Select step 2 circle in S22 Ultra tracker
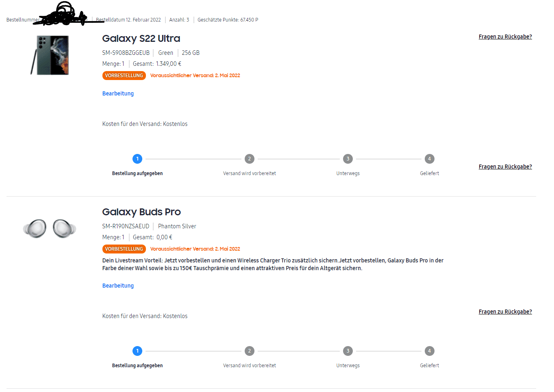The width and height of the screenshot is (554, 392). tap(250, 159)
